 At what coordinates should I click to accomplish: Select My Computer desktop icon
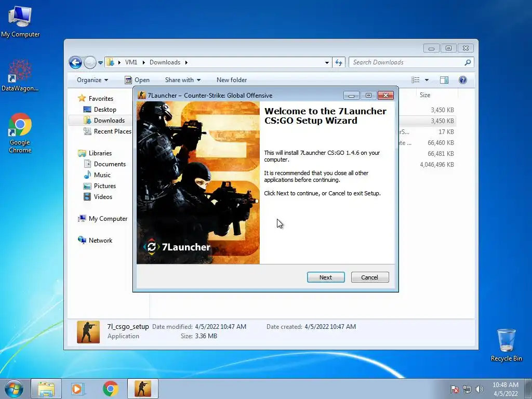point(20,22)
